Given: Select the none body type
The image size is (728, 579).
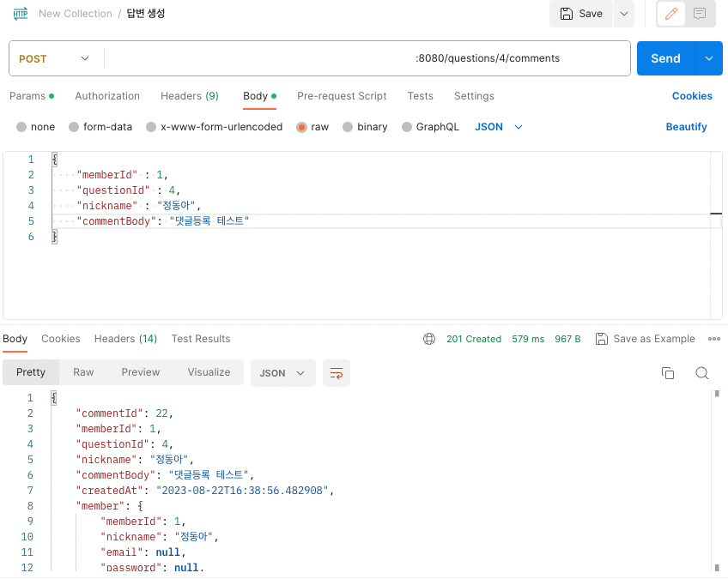Looking at the screenshot, I should coord(35,127).
